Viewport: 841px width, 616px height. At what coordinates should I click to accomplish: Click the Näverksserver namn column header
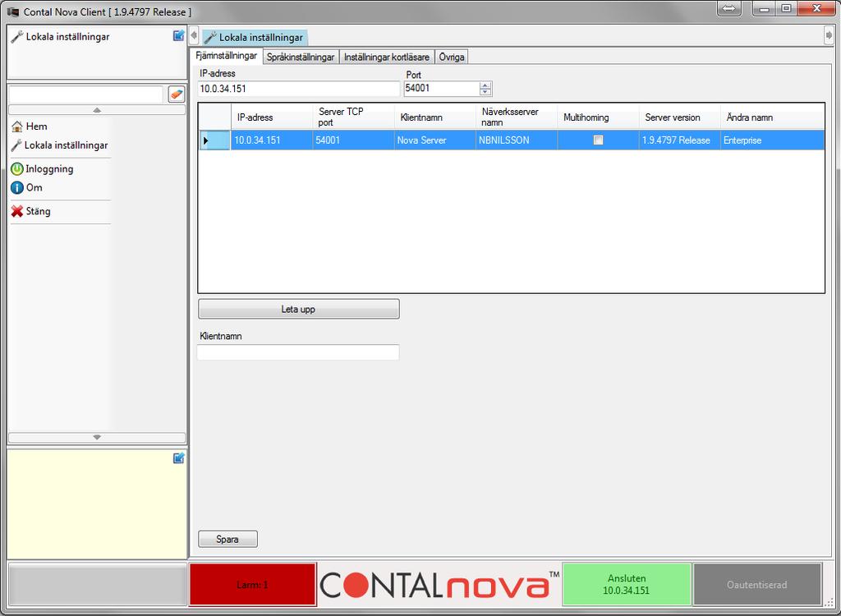click(517, 117)
